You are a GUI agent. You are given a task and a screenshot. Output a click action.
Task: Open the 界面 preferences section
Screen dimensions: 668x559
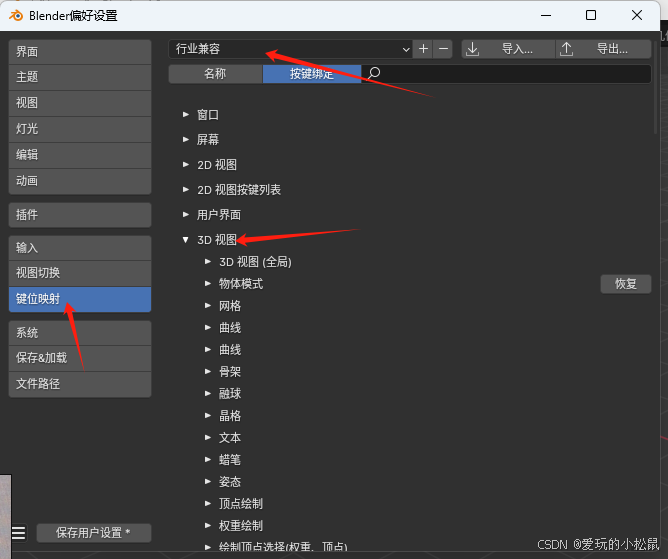(80, 52)
